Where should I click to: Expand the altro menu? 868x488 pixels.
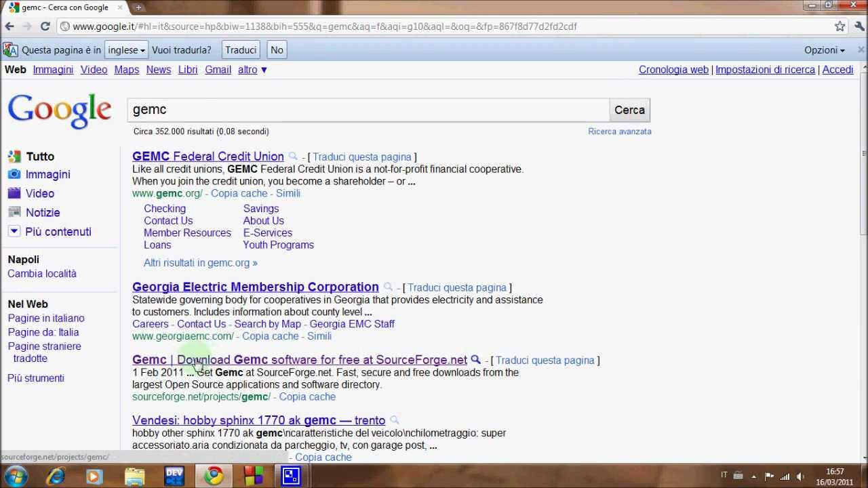coord(252,70)
